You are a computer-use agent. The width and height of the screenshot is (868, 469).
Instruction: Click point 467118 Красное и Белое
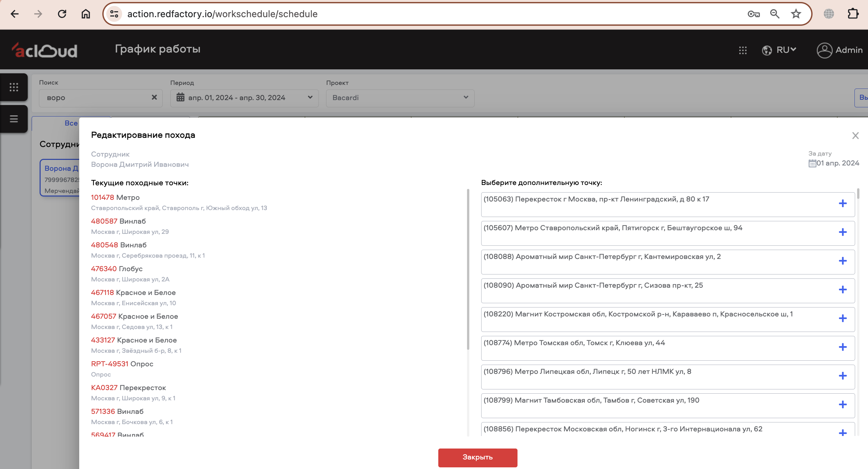[133, 292]
